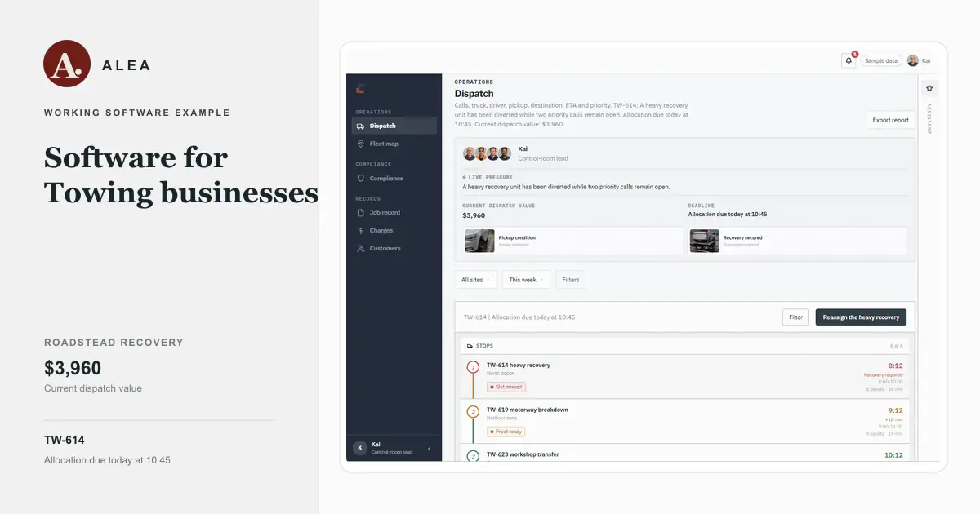Click the Dispatch truck icon in sidebar
The height and width of the screenshot is (514, 980).
361,126
